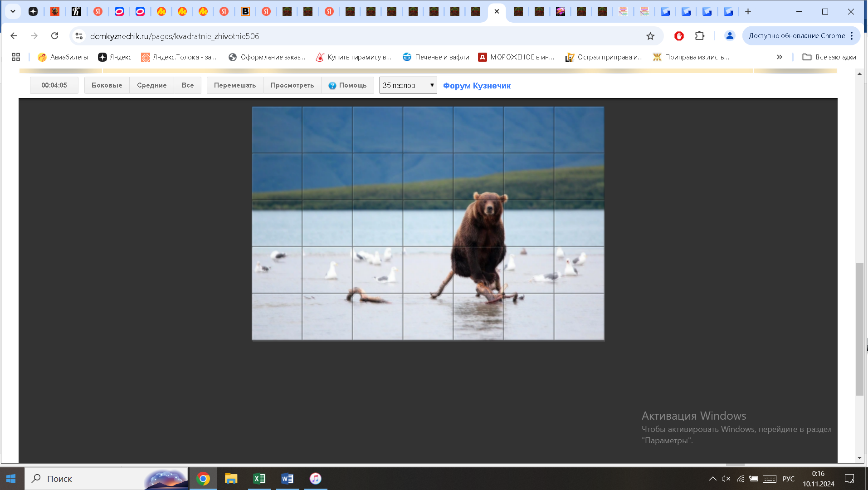
Task: Open the network Wi-Fi tray icon
Action: click(x=740, y=479)
